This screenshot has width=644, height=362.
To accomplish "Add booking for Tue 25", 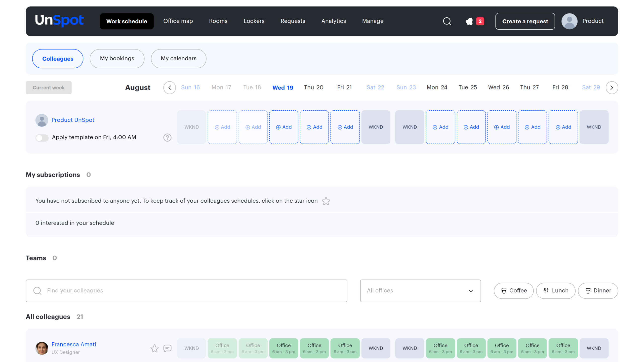I will coord(471,127).
